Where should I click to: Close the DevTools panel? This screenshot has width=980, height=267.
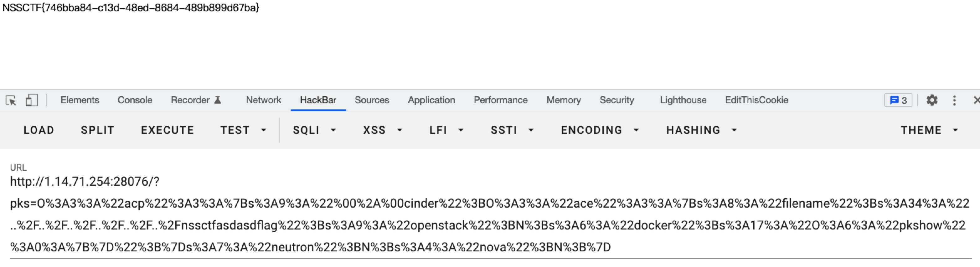tap(976, 100)
